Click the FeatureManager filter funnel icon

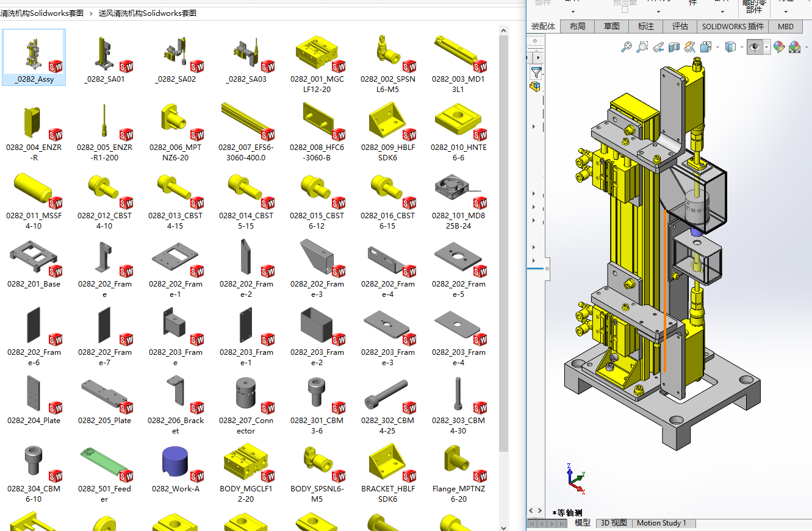[x=536, y=73]
